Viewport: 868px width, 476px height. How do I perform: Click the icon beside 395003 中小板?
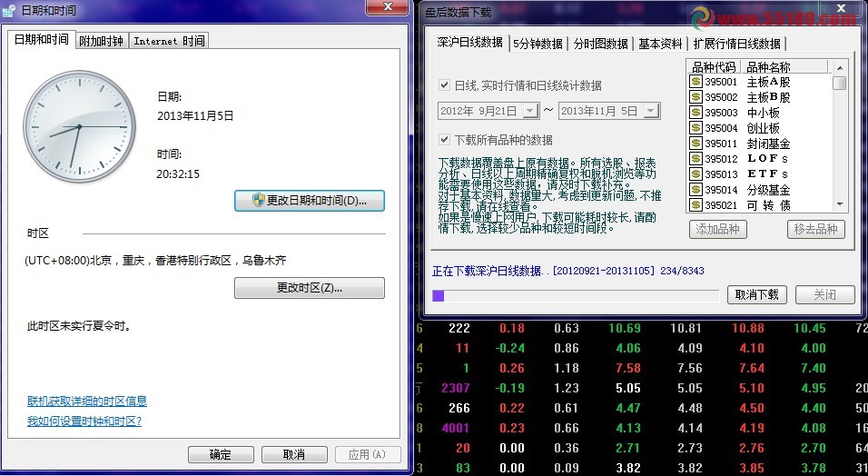[x=695, y=113]
